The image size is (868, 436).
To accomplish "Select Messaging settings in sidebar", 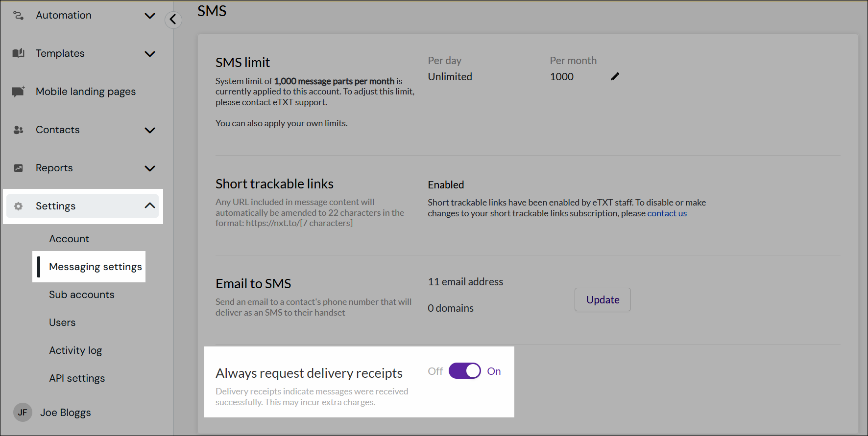I will (x=96, y=267).
